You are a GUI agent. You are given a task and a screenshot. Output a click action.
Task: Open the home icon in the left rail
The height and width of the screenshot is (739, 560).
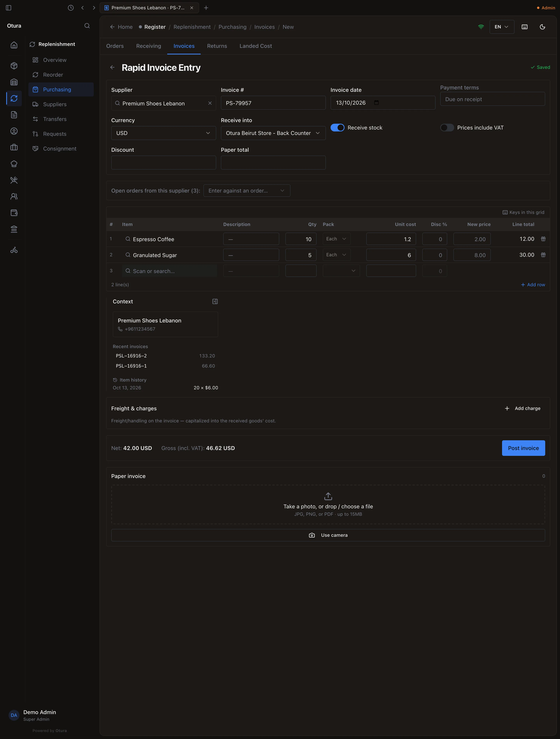coord(14,45)
